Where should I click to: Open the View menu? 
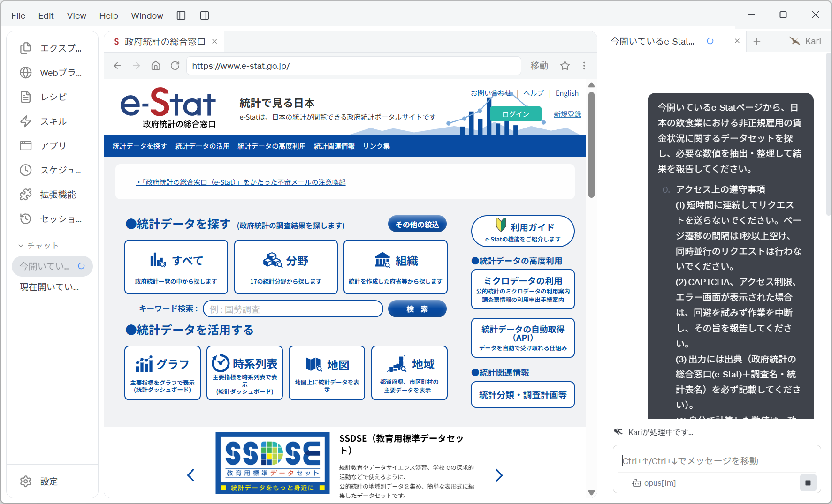76,15
